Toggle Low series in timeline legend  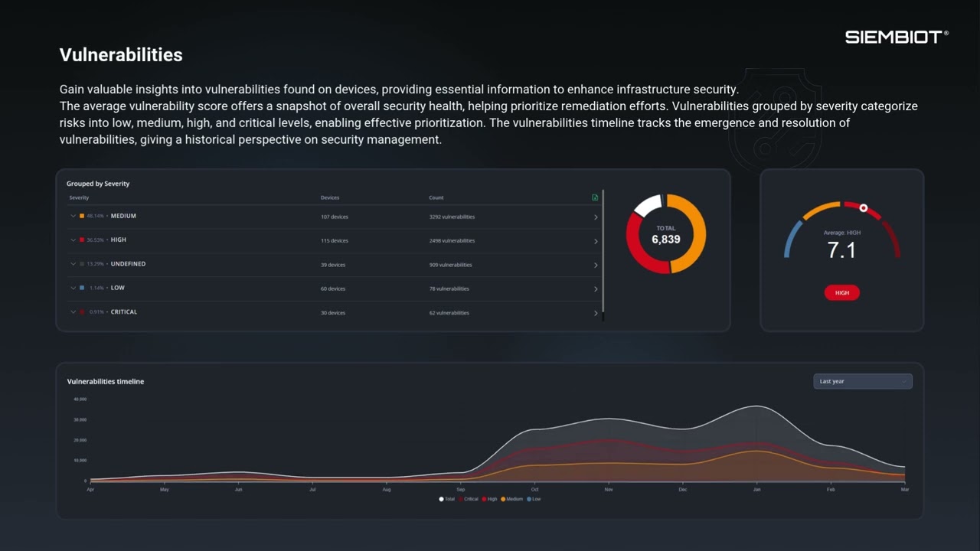(534, 499)
